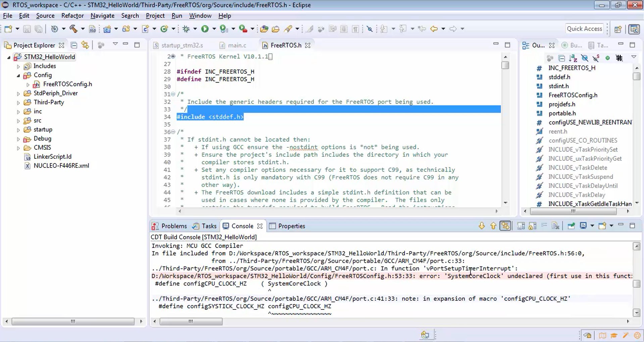Collapse the Config folder
The width and height of the screenshot is (644, 342).
tap(18, 76)
